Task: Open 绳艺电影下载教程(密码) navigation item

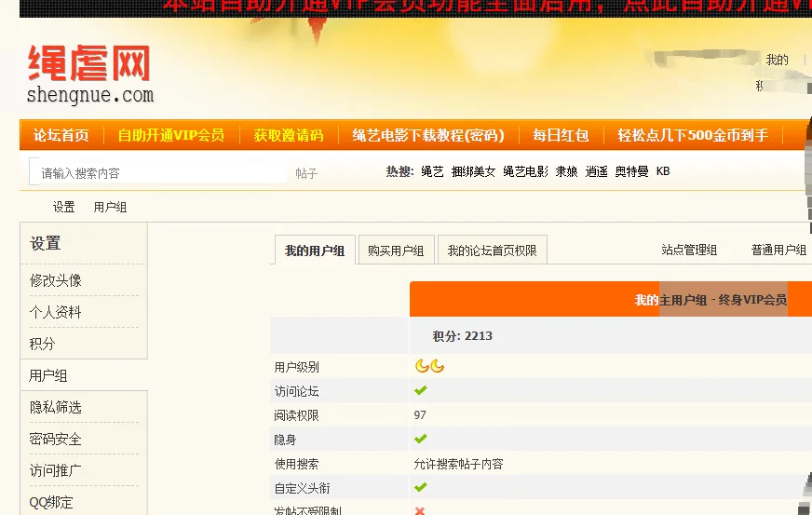Action: [x=428, y=135]
